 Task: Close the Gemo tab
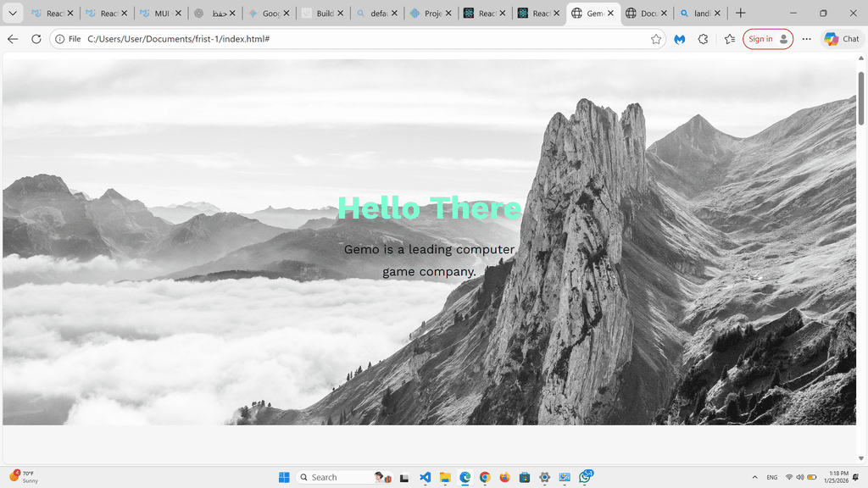[x=610, y=14]
